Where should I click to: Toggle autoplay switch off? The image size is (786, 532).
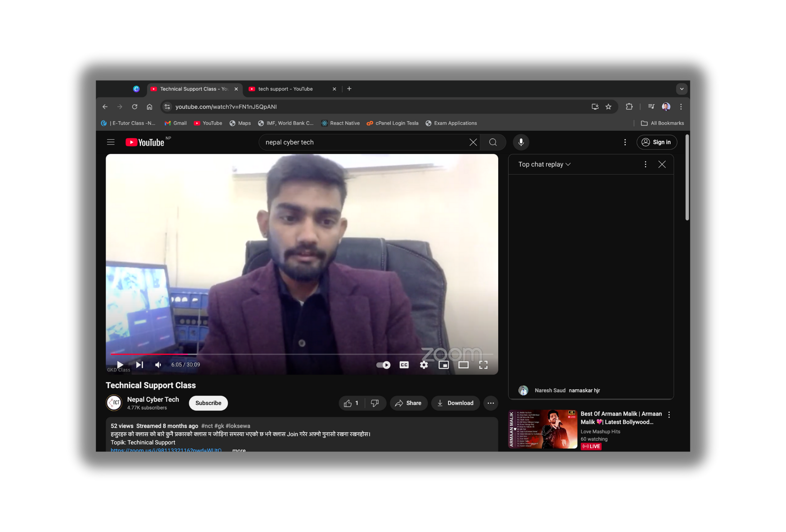[x=383, y=365]
